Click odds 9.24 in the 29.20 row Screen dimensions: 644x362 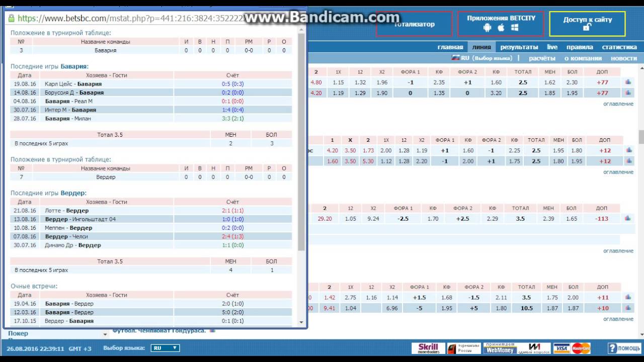373,219
